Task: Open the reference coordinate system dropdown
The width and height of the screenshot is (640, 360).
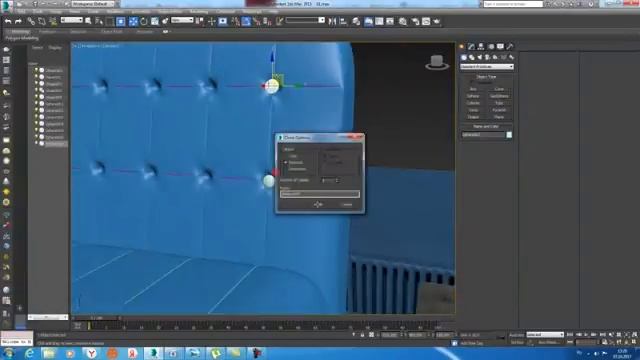Action: 182,20
